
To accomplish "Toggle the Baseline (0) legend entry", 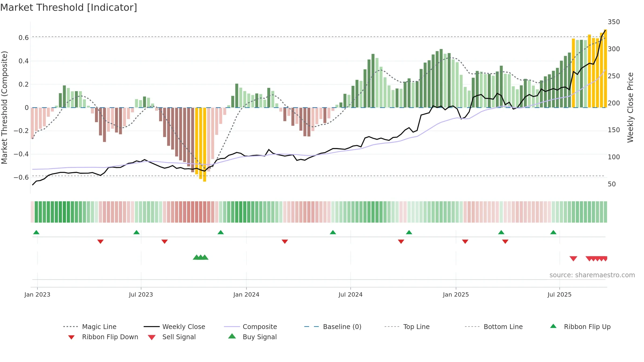I will (x=333, y=327).
